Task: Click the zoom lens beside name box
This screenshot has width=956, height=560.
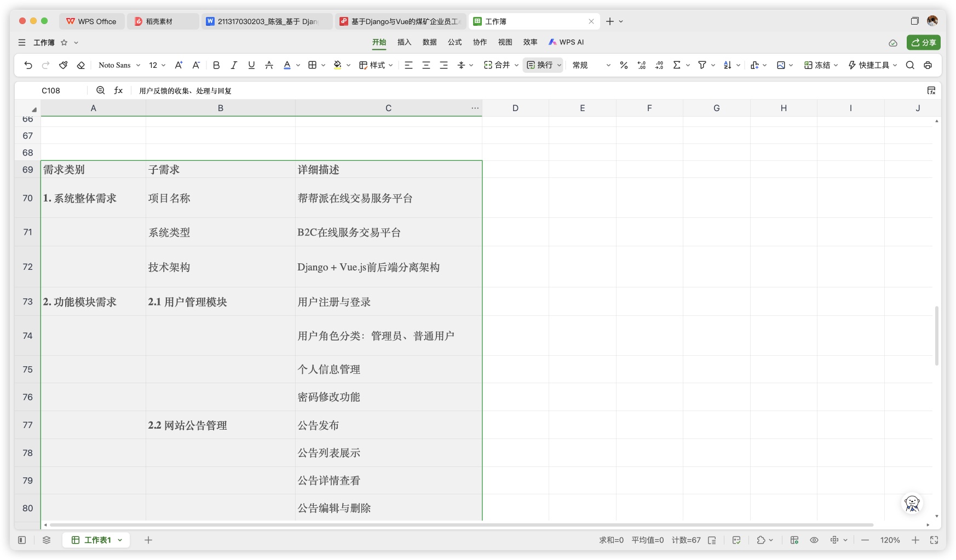Action: pos(100,90)
